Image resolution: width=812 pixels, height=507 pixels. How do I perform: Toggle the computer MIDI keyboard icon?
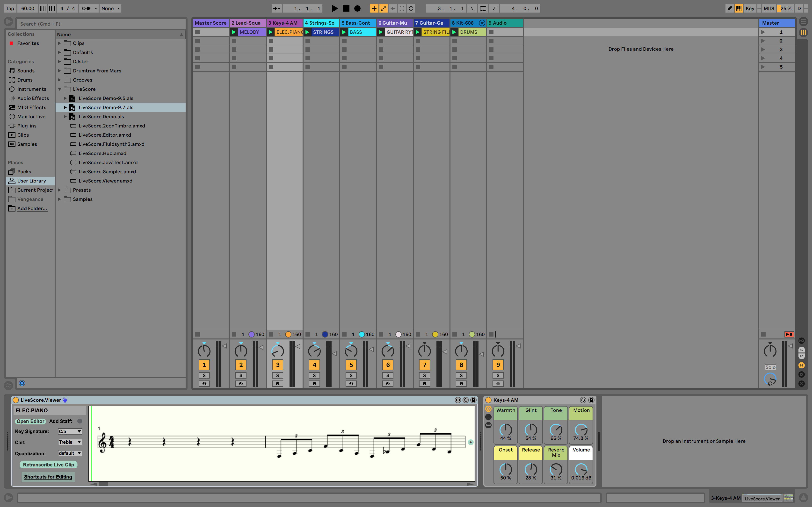pyautogui.click(x=739, y=8)
